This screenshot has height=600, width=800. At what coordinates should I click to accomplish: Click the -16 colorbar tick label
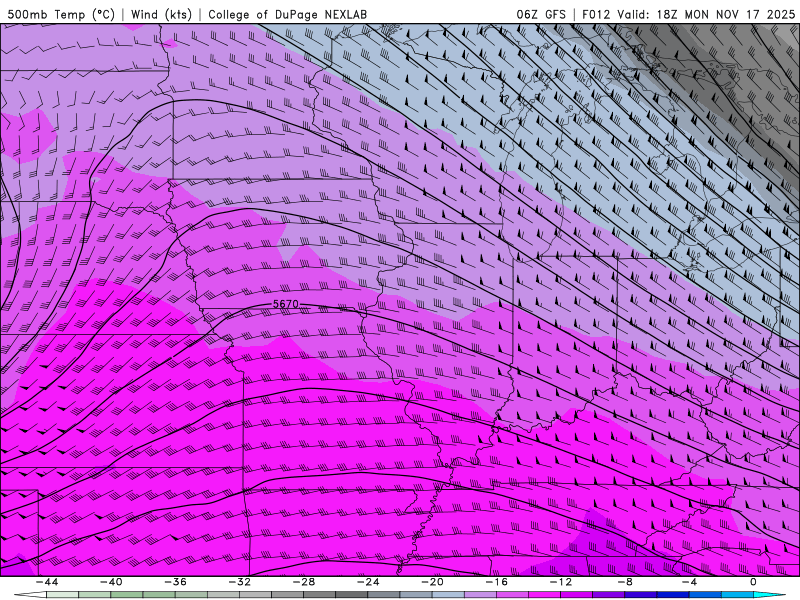point(497,582)
